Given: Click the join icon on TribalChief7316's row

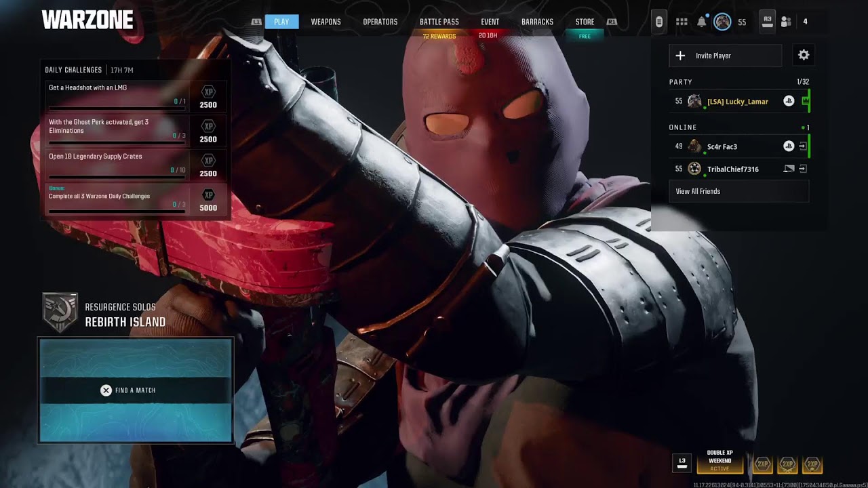Looking at the screenshot, I should pyautogui.click(x=803, y=169).
